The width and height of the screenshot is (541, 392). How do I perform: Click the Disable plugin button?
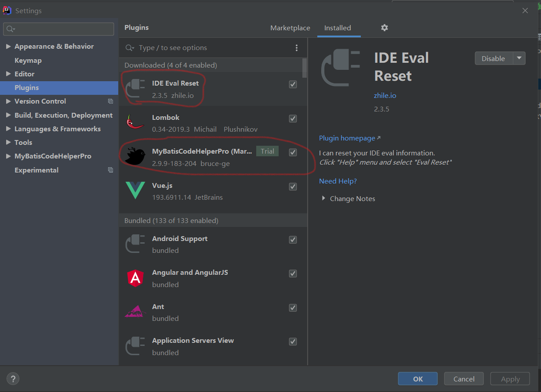tap(494, 58)
